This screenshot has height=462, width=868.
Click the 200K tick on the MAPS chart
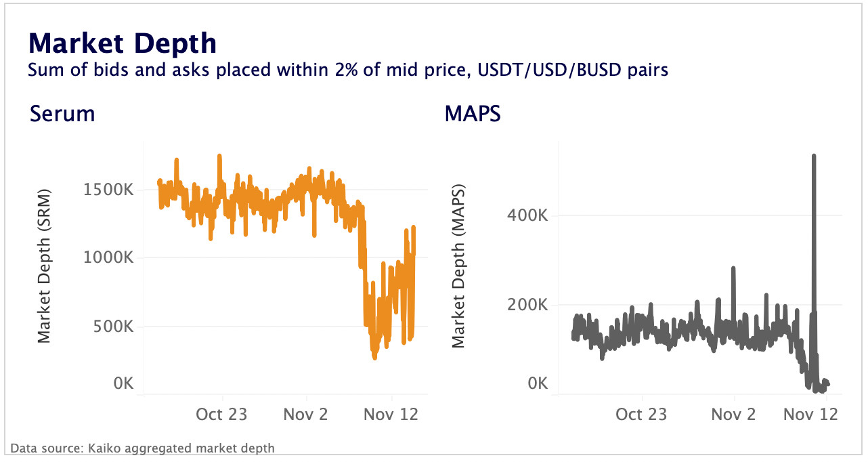[527, 305]
